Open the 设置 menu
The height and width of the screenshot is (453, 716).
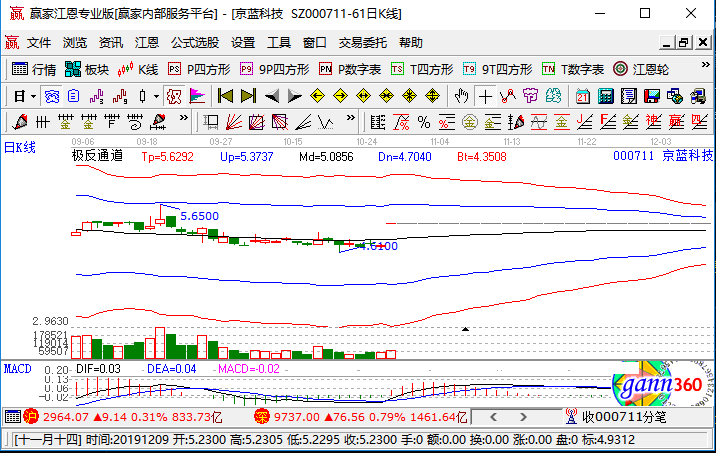(x=243, y=43)
